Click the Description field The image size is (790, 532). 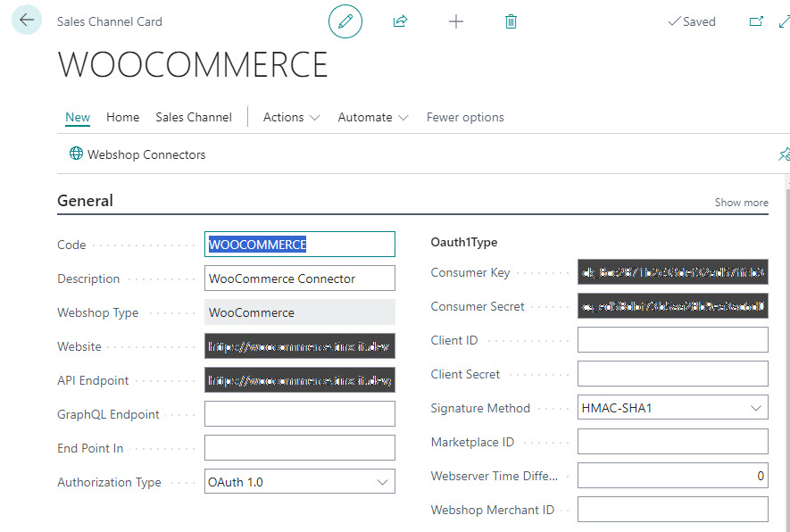click(x=300, y=278)
